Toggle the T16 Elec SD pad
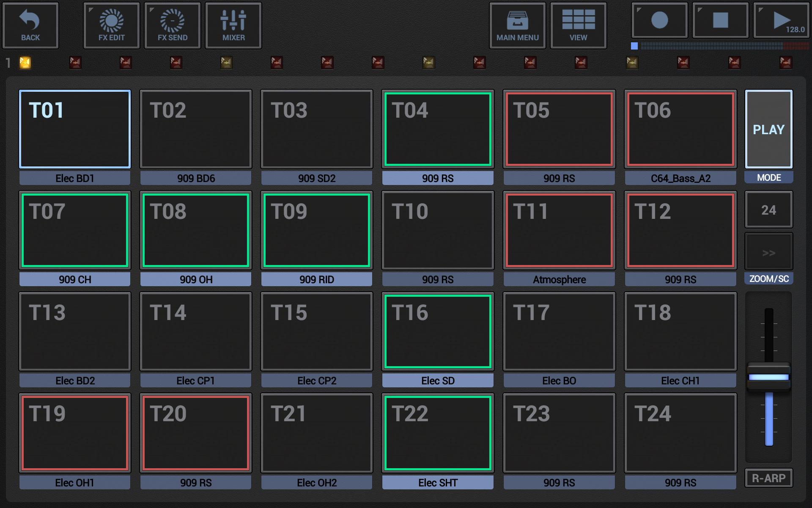Viewport: 812px width, 508px height. pos(437,331)
